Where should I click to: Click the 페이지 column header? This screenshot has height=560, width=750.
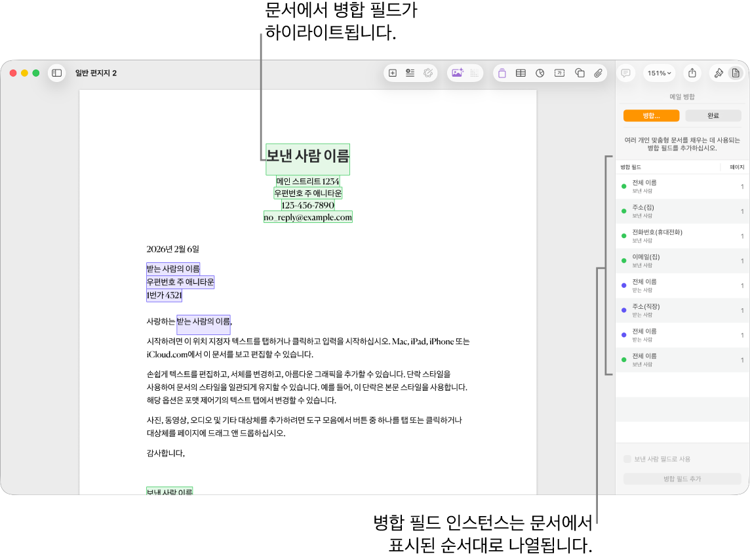pos(737,167)
